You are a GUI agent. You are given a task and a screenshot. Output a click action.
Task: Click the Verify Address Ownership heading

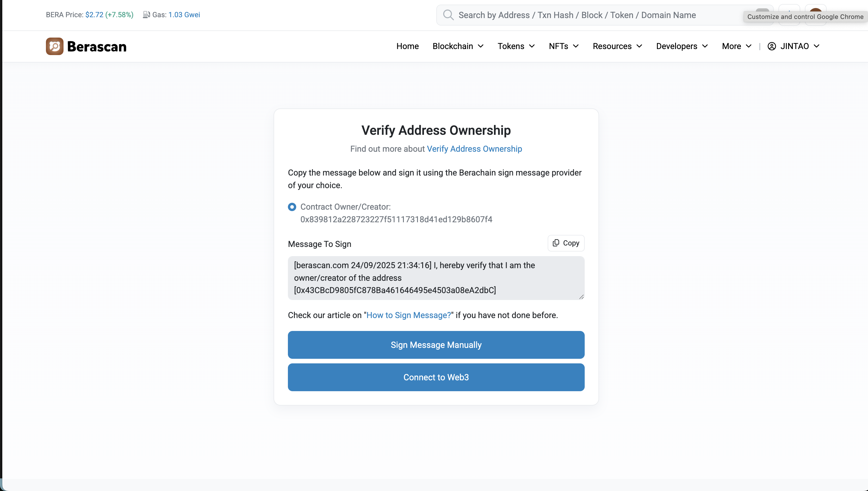[436, 130]
